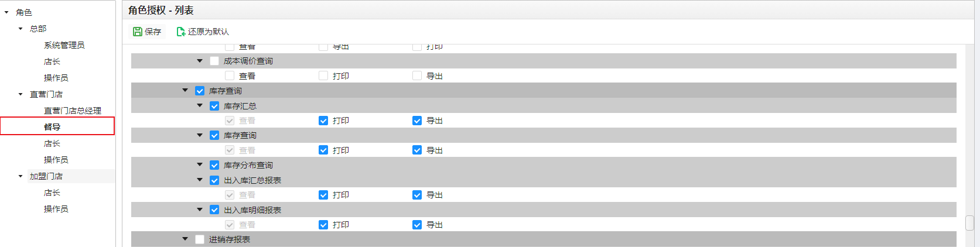Screen dimensions: 980x247
Task: Collapse the 出入库汇总报表 row arrow
Action: click(200, 180)
